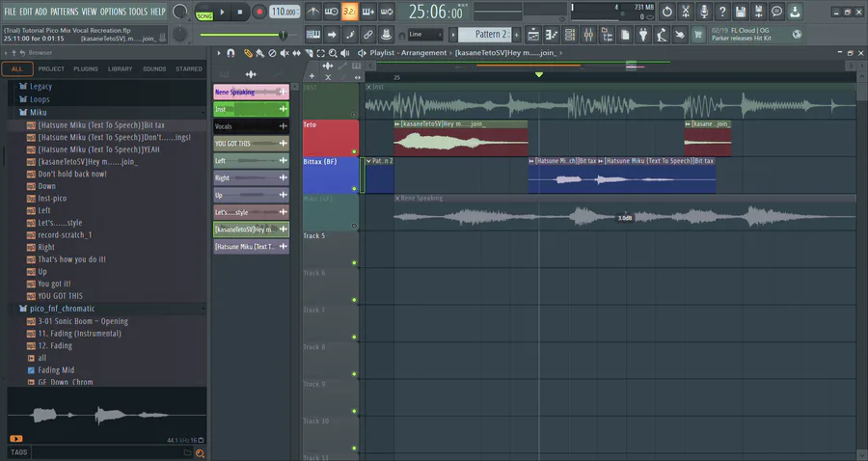868x461 pixels.
Task: Stop playback with the stop button
Action: tap(240, 12)
